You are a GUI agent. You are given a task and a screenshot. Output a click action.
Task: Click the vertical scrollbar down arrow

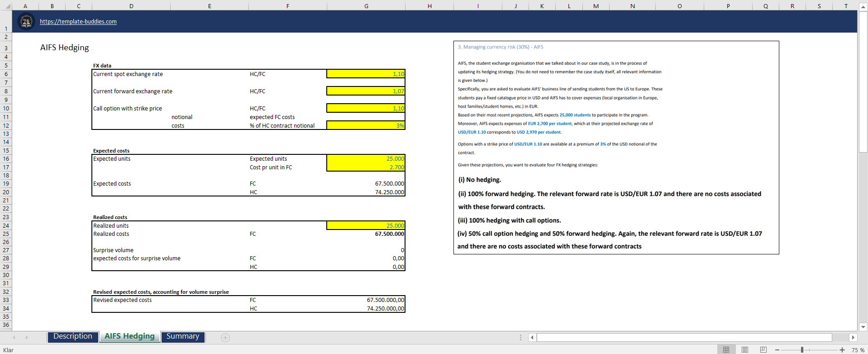pyautogui.click(x=863, y=327)
